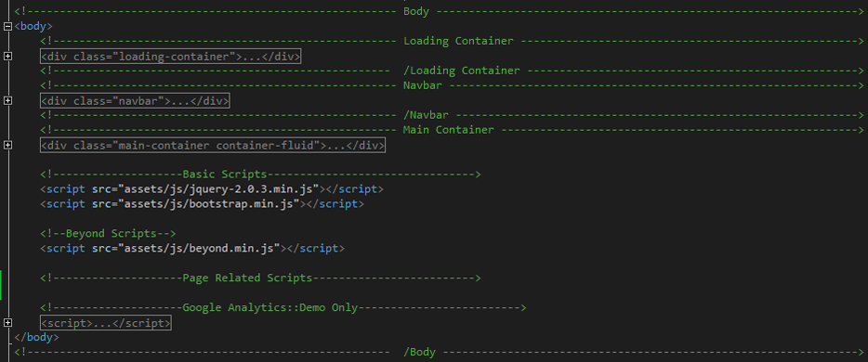The height and width of the screenshot is (362, 868).
Task: Click the collapsed loading-container div box
Action: (x=170, y=57)
